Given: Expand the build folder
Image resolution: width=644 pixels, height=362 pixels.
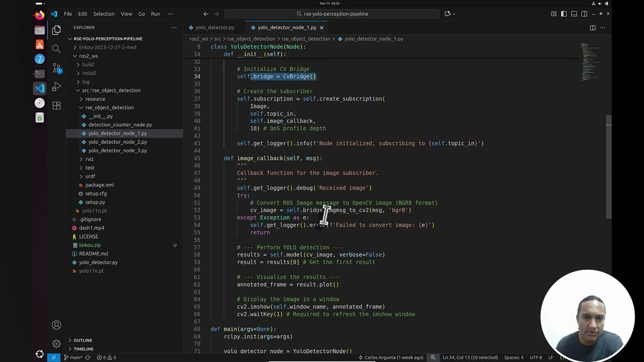Looking at the screenshot, I should tap(88, 64).
